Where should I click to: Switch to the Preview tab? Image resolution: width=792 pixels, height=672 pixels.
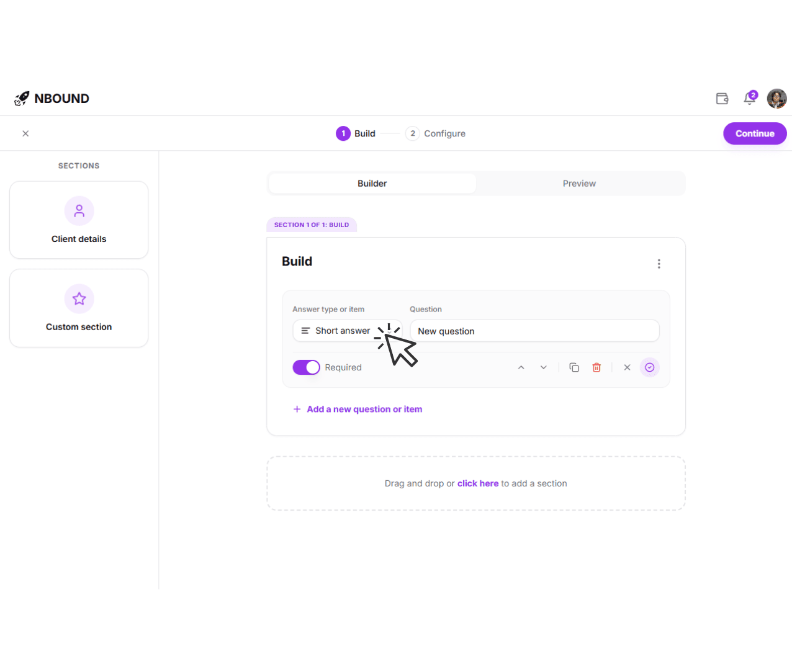coord(578,183)
